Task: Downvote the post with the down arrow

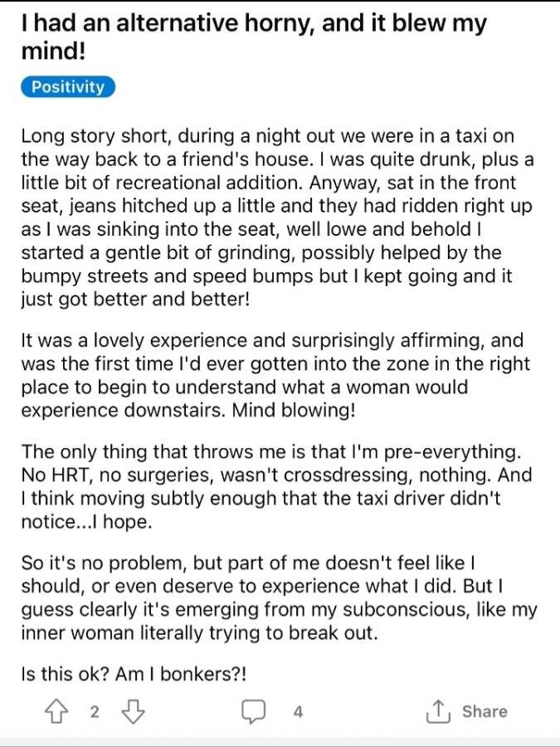Action: tap(133, 712)
